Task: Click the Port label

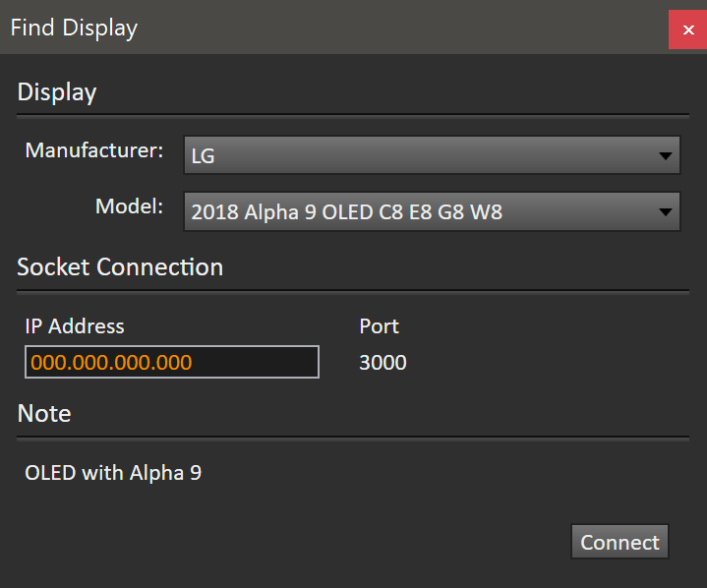Action: click(x=380, y=326)
